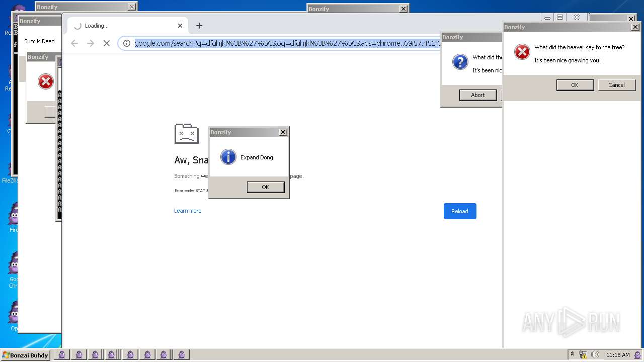The image size is (644, 362).
Task: Click the first Bonzi taskbar button
Action: (x=61, y=355)
